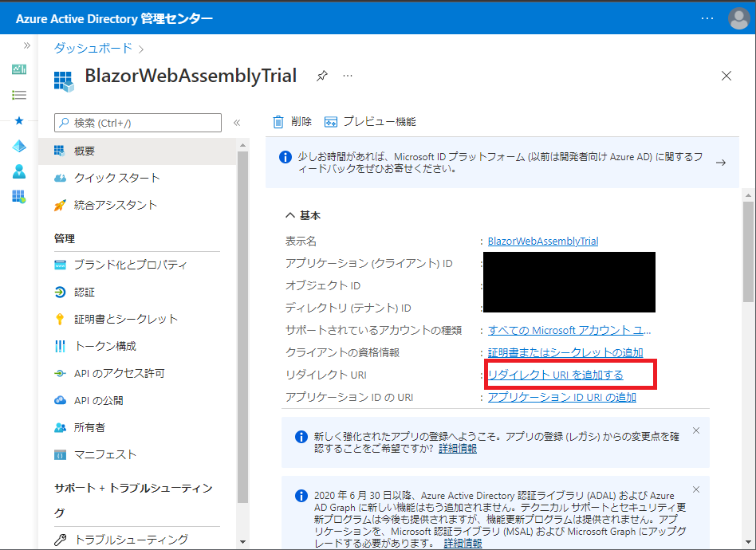
Task: Click 証明書またはシークレットの追加 link
Action: pyautogui.click(x=565, y=352)
